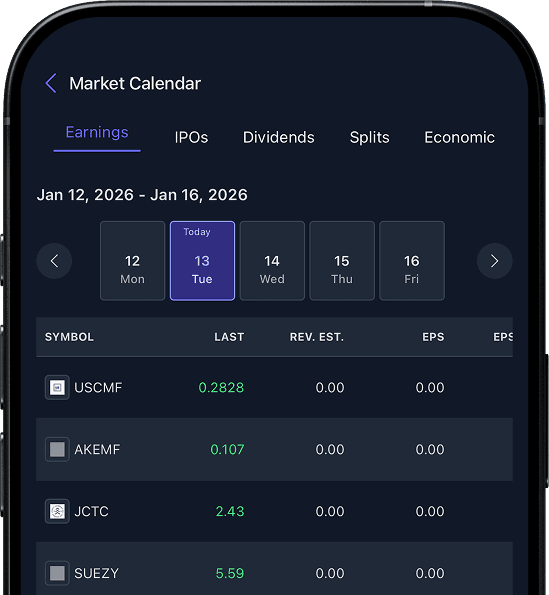The image size is (549, 595).
Task: Switch to the Earnings tab
Action: coord(97,132)
